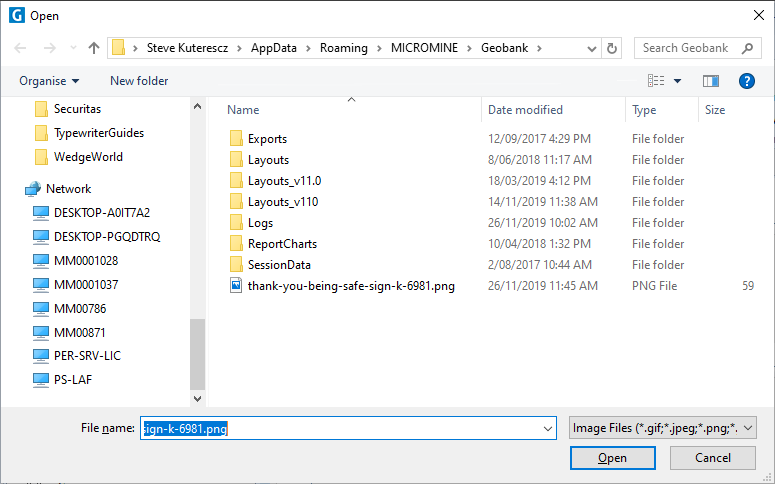The width and height of the screenshot is (776, 487).
Task: Open the Image Files type filter dropdown
Action: click(663, 428)
